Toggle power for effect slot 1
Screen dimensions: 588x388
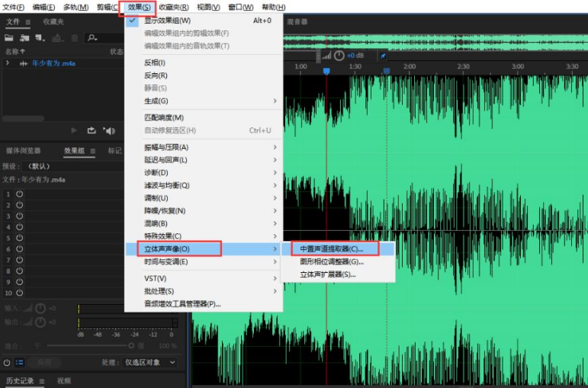20,194
